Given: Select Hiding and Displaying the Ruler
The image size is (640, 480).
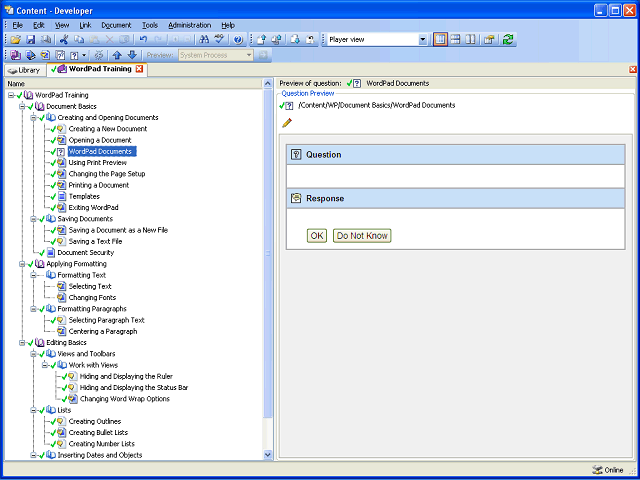Looking at the screenshot, I should (126, 376).
